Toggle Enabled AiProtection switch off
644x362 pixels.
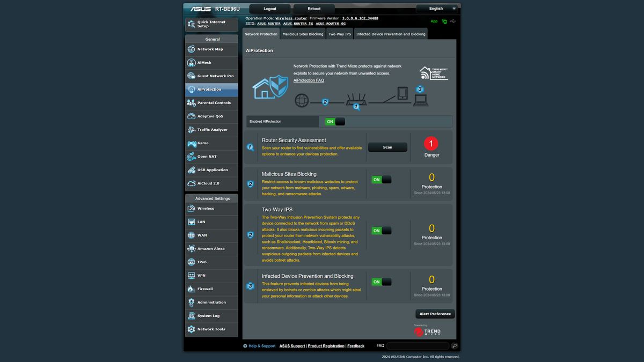tap(335, 122)
